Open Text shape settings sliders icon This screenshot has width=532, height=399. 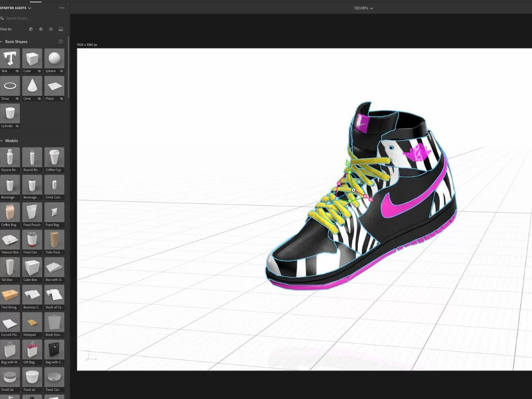(17, 71)
